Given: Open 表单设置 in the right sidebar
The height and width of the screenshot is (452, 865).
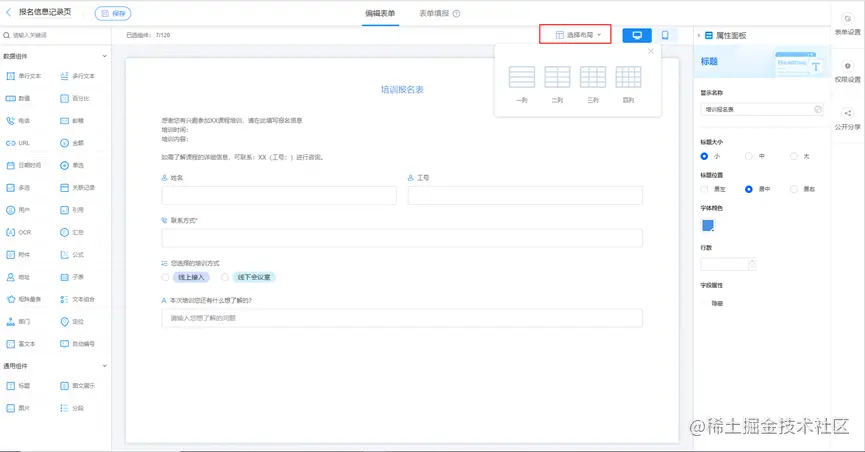Looking at the screenshot, I should [847, 25].
